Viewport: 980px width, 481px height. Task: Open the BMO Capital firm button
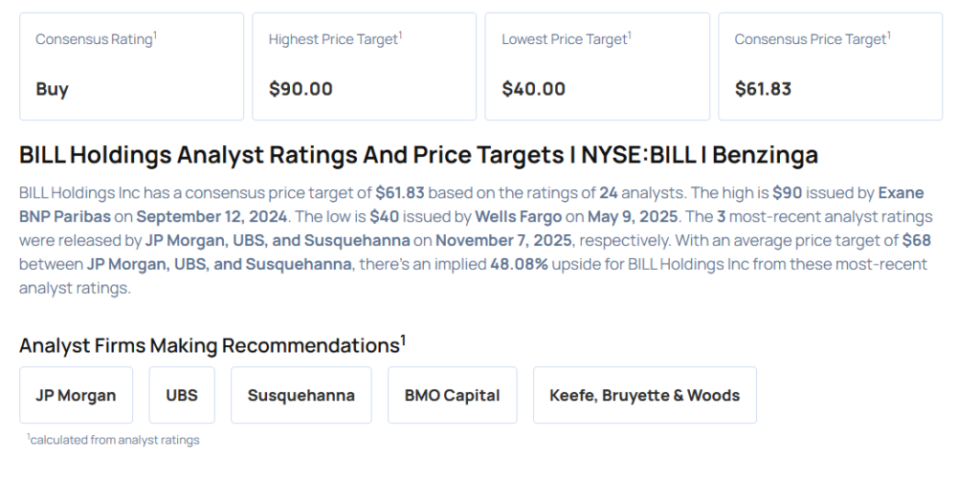[452, 395]
